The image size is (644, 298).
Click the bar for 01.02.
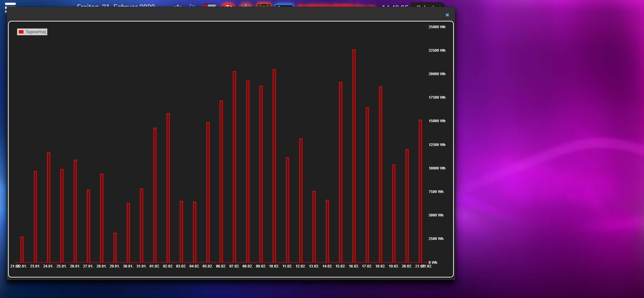coord(155,195)
